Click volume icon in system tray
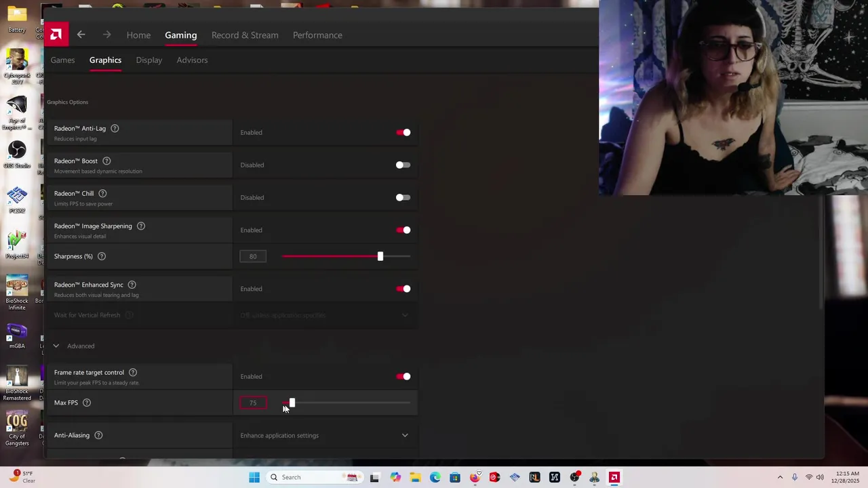 820,477
